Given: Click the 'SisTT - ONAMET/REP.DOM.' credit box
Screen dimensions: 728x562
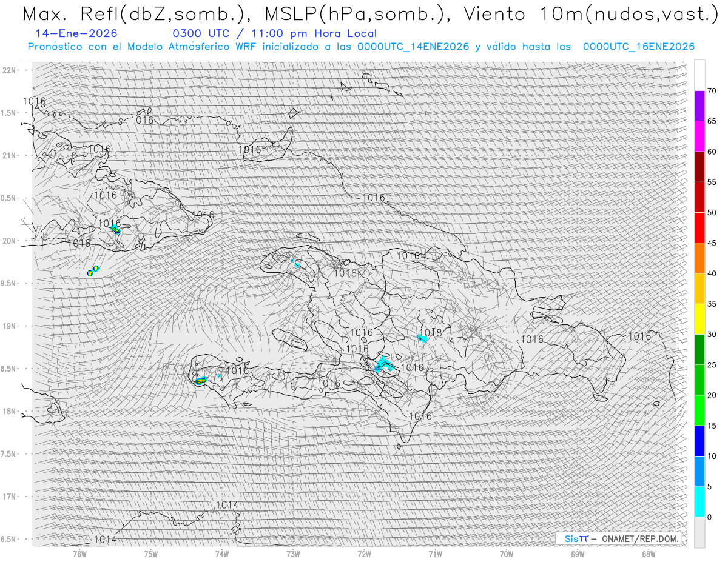Looking at the screenshot, I should (x=618, y=538).
